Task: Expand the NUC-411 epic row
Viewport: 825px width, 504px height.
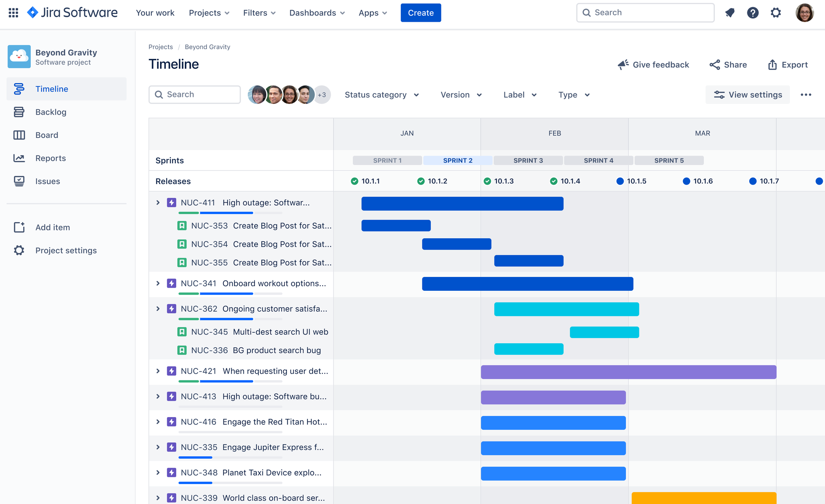Action: (158, 202)
